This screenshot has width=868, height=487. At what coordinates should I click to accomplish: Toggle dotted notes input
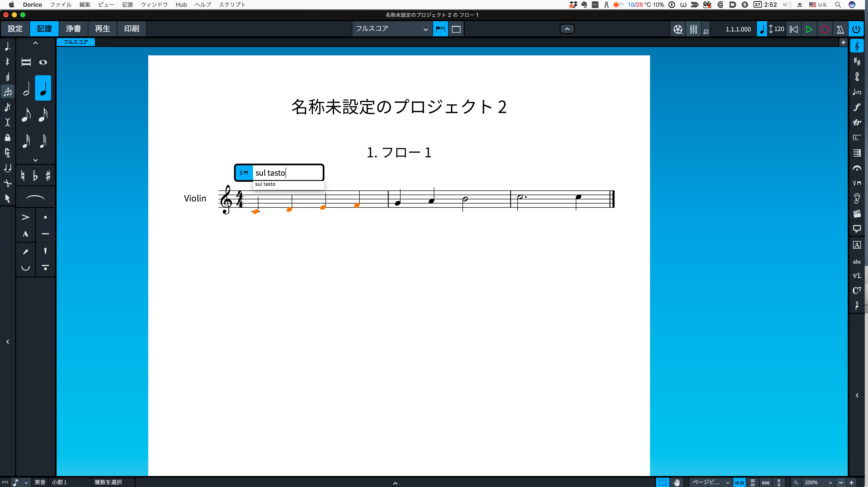pos(7,46)
